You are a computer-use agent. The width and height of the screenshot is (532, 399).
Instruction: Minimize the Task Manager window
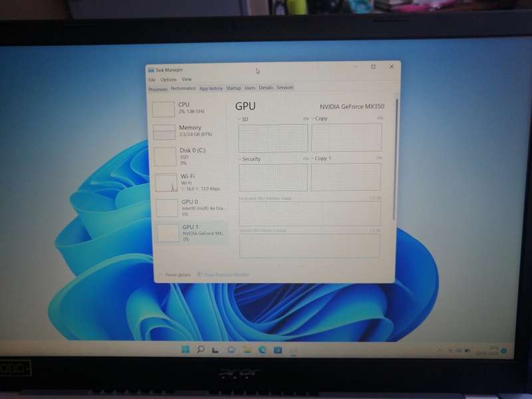(356, 67)
